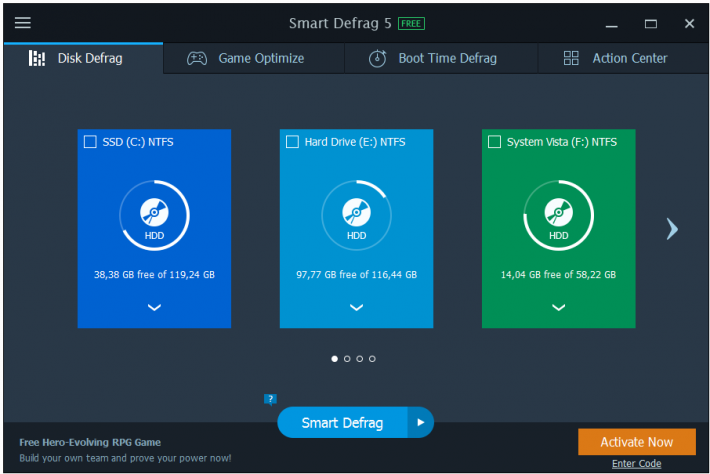Viewport: 710px width, 474px height.
Task: Open Free Hero-Evolving RPG Game promotion
Action: (x=90, y=442)
